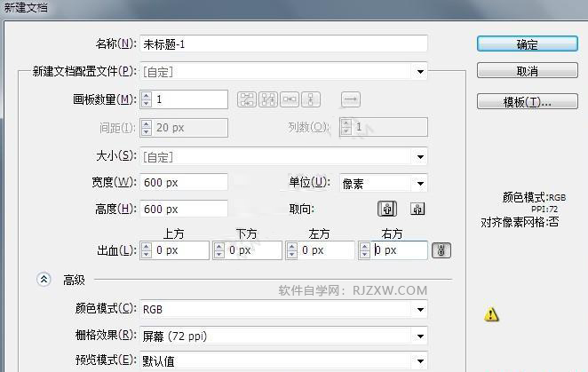Click the 名称 name input field
The width and height of the screenshot is (588, 372).
click(x=283, y=44)
